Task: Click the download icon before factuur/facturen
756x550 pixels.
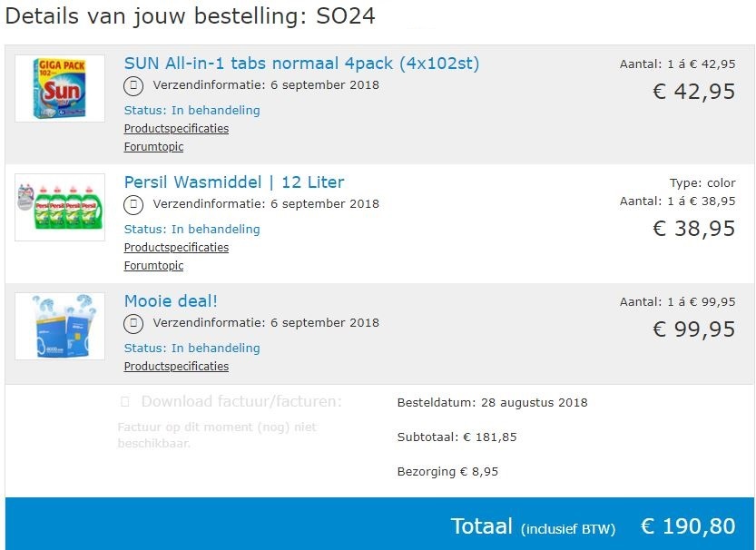Action: pyautogui.click(x=125, y=402)
